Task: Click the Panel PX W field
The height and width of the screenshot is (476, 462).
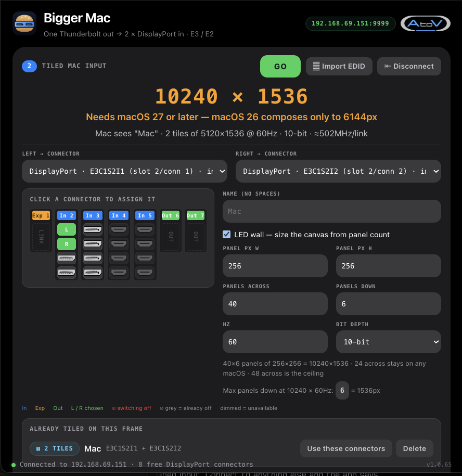Action: [x=275, y=266]
